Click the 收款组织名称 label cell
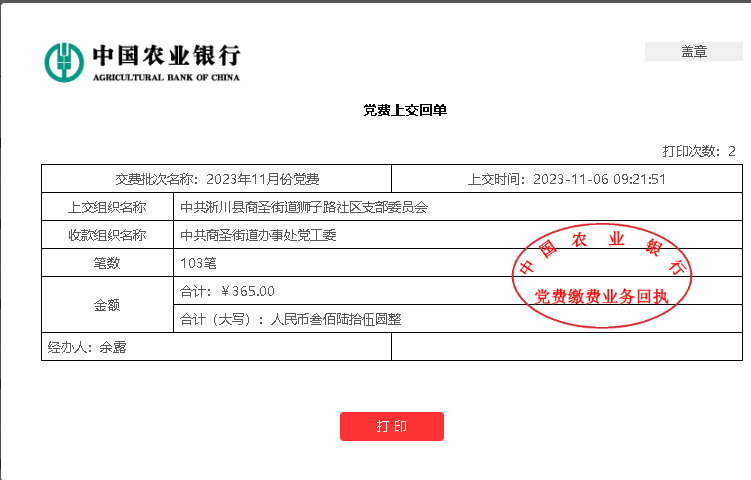The height and width of the screenshot is (480, 751). pyautogui.click(x=107, y=235)
